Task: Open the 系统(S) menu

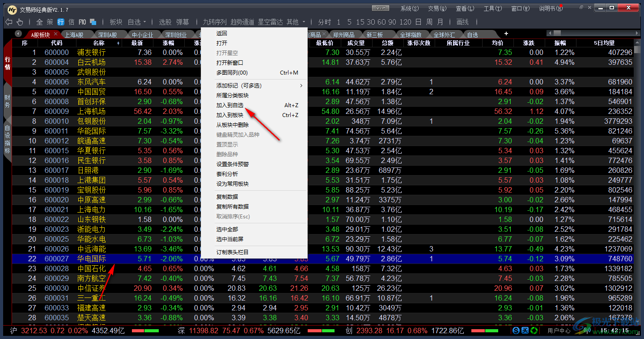Action: pyautogui.click(x=410, y=8)
